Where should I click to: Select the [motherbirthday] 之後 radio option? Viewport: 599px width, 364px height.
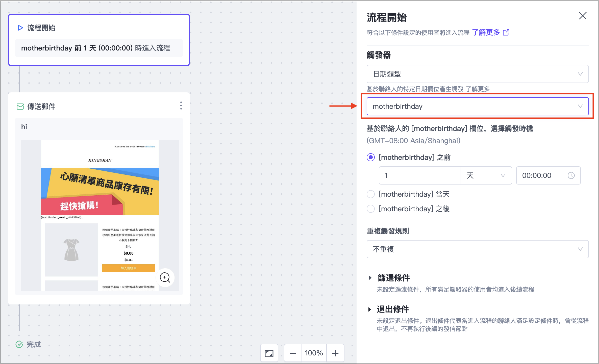[370, 209]
